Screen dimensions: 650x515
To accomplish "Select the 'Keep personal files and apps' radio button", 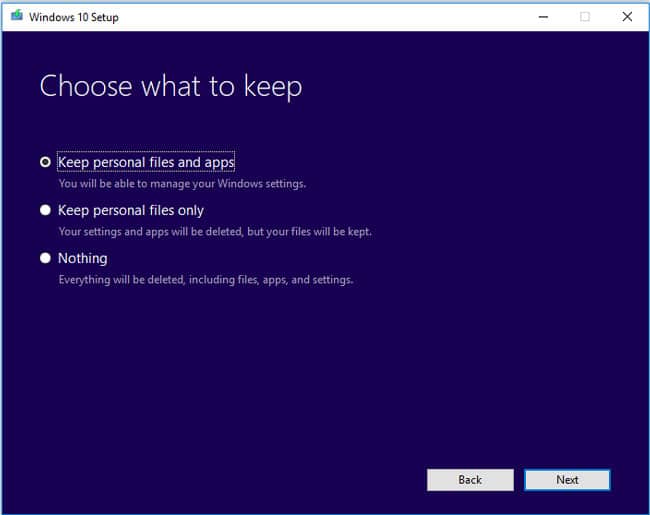I will [x=45, y=162].
